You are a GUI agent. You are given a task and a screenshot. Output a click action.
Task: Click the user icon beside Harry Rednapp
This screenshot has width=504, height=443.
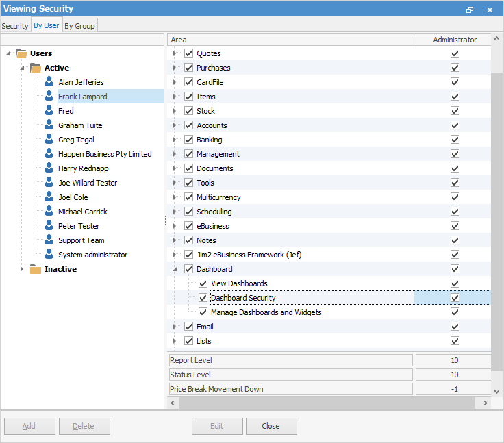pos(49,168)
